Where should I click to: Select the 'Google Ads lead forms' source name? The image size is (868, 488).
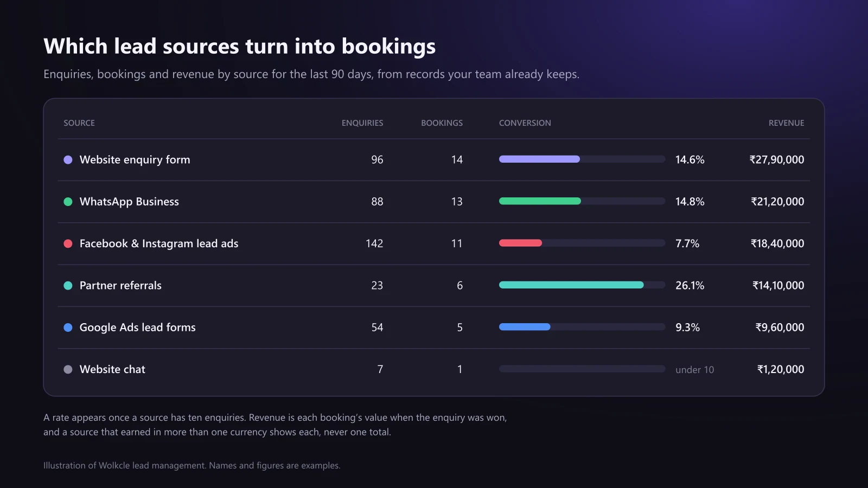(138, 328)
